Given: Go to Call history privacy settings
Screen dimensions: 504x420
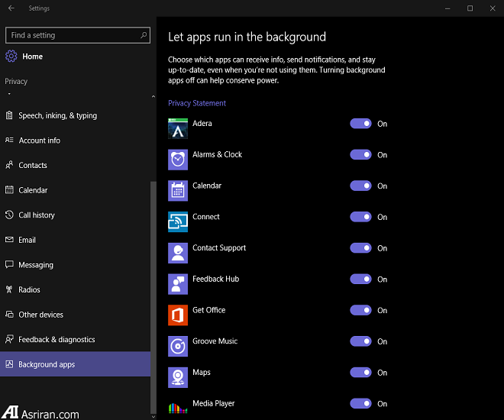Looking at the screenshot, I should click(37, 215).
